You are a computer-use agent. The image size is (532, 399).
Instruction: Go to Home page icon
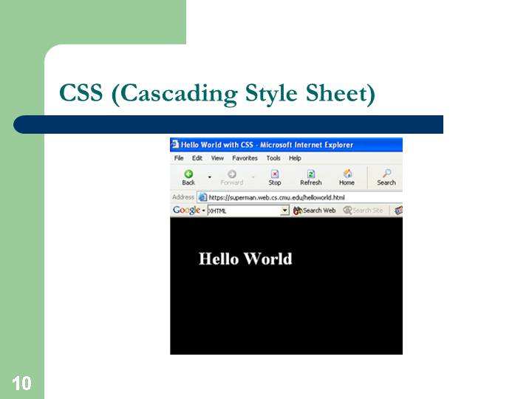[347, 177]
